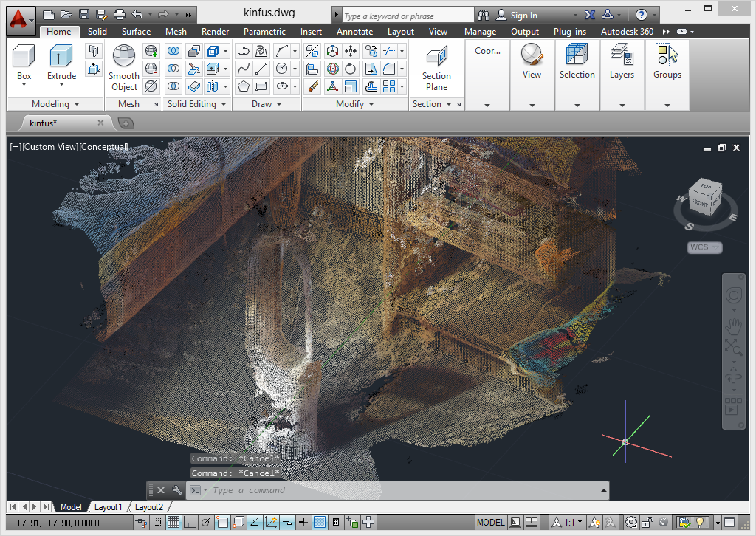
Task: Toggle the grid display in status bar
Action: pyautogui.click(x=173, y=523)
